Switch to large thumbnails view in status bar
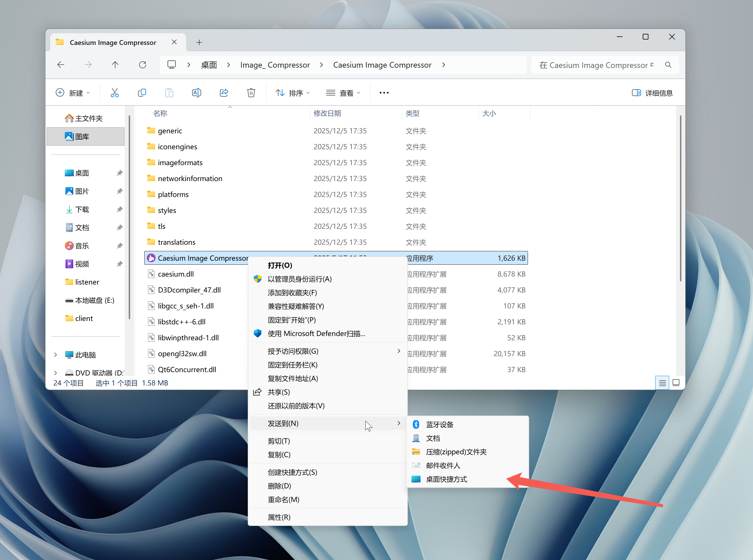Viewport: 753px width, 560px height. click(676, 383)
